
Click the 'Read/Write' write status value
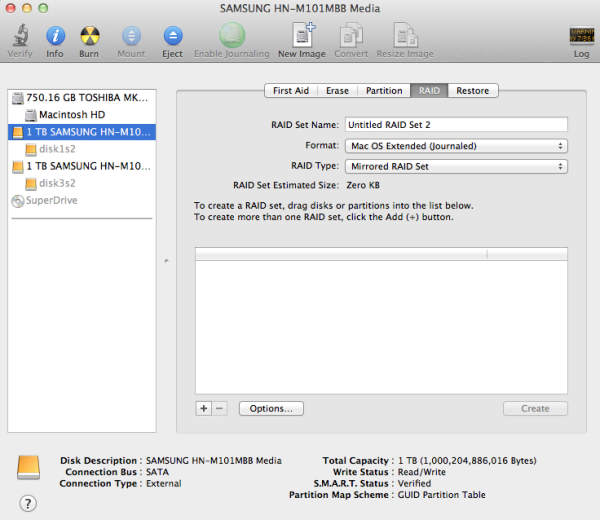(422, 472)
